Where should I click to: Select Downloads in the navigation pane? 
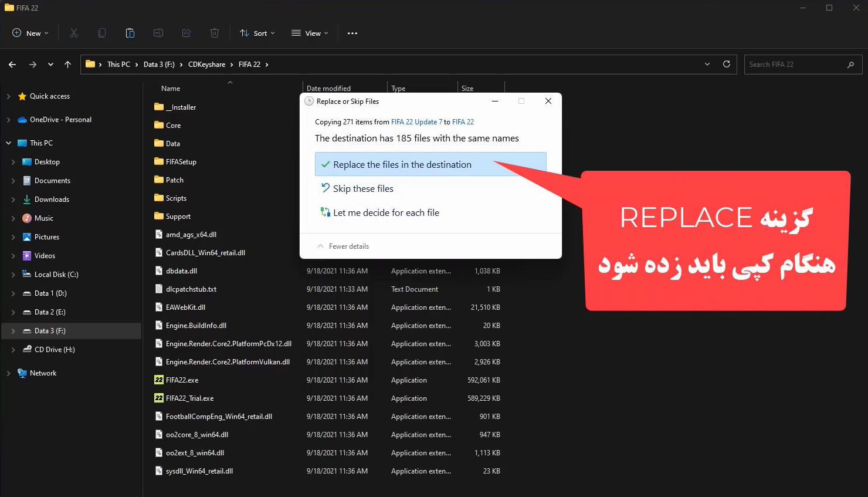52,200
